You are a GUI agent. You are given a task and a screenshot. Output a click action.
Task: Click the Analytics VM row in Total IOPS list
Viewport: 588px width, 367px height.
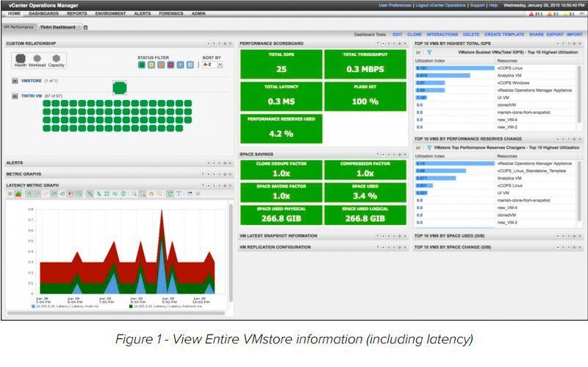495,76
